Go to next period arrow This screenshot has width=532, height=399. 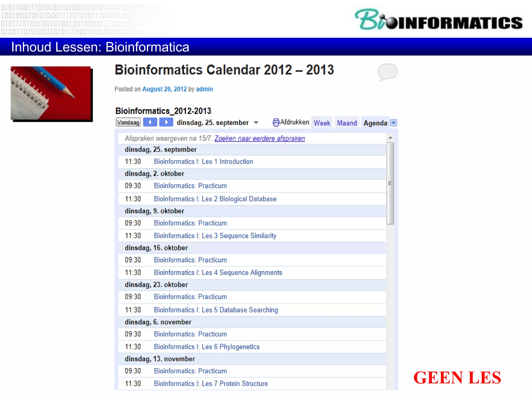pyautogui.click(x=166, y=122)
